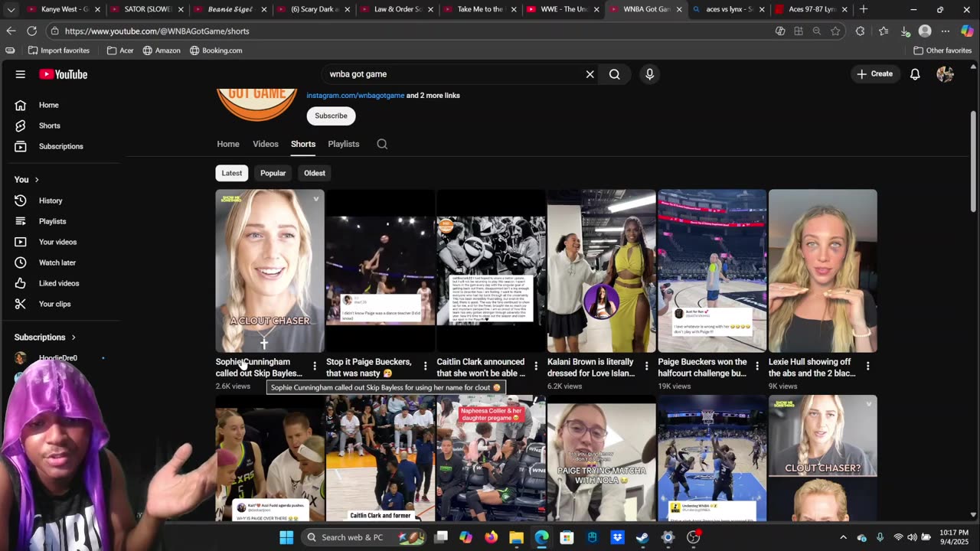The height and width of the screenshot is (551, 980).
Task: Open browser downloads icon
Action: pos(904,31)
